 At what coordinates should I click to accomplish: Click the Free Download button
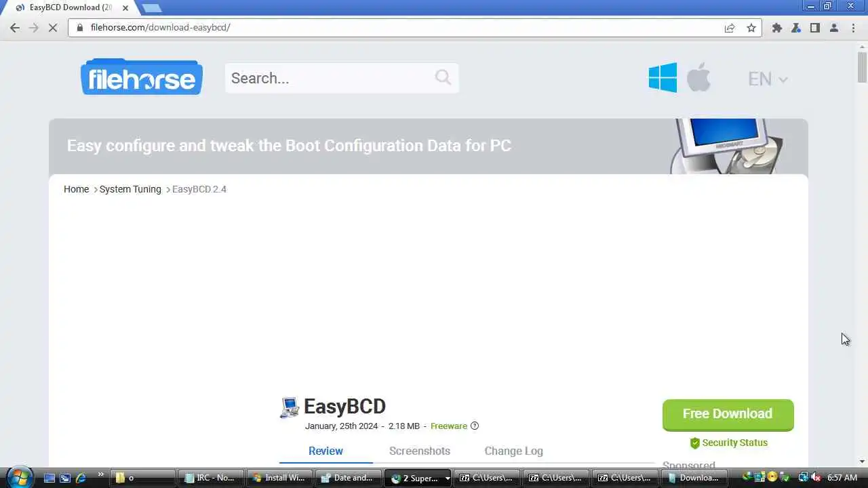tap(728, 414)
